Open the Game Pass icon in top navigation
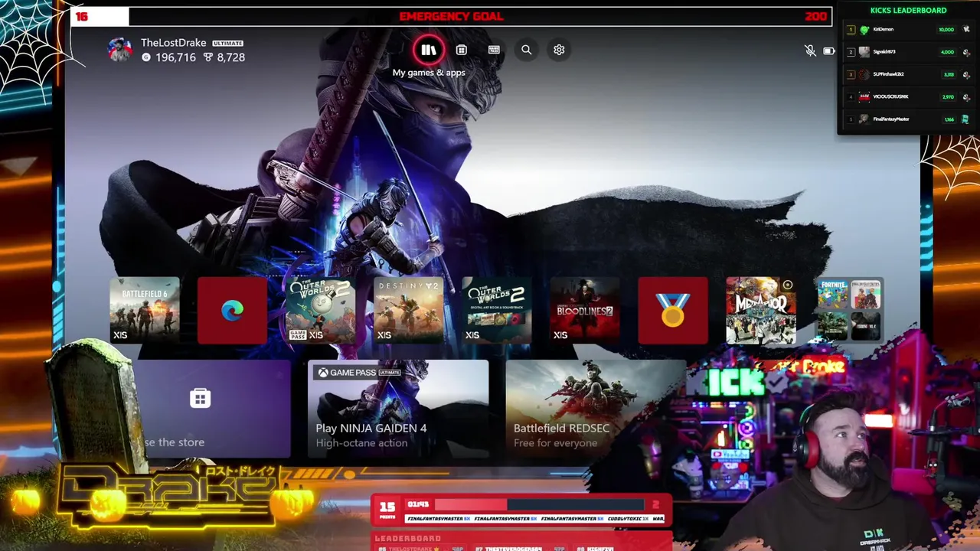The height and width of the screenshot is (551, 980). tap(494, 50)
